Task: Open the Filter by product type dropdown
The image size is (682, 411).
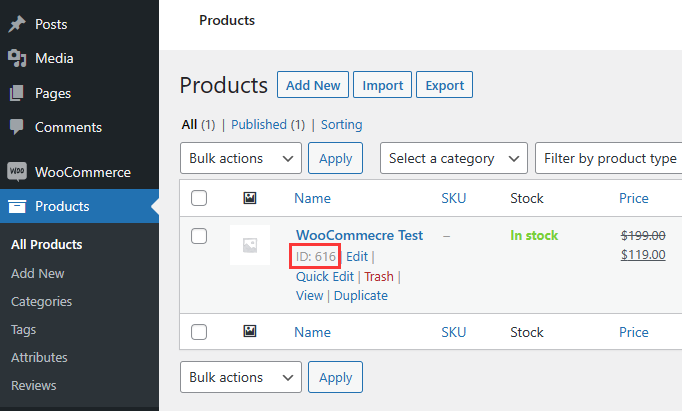Action: tap(608, 158)
